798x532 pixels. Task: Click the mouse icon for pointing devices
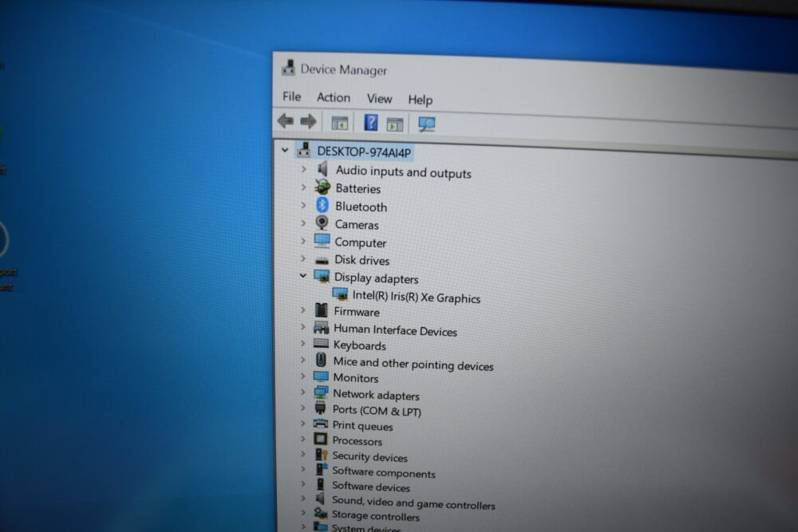pos(321,360)
